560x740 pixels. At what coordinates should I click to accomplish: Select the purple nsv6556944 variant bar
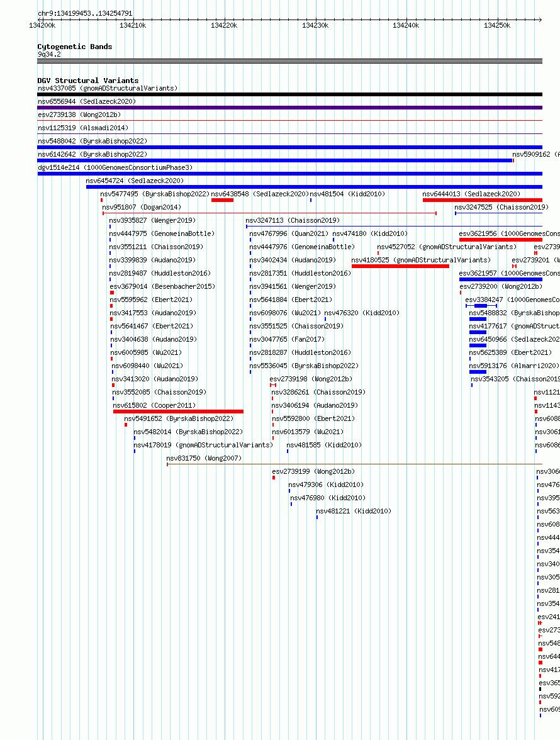tap(290, 108)
